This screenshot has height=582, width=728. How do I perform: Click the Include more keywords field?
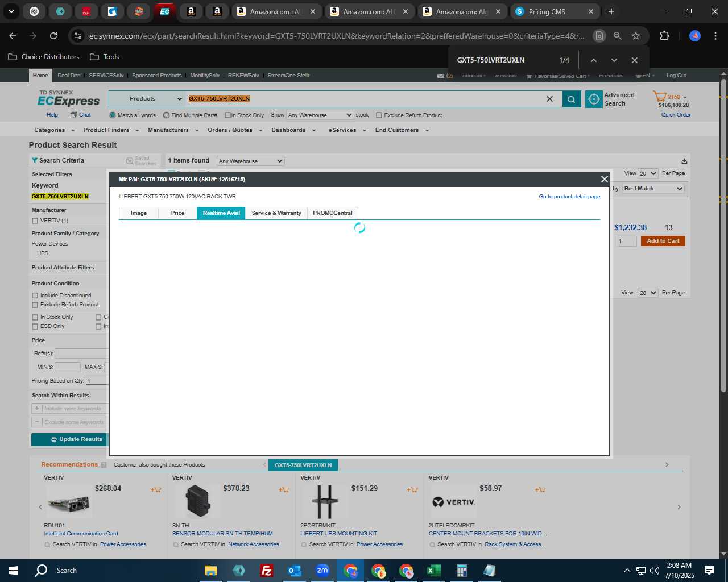click(x=73, y=409)
